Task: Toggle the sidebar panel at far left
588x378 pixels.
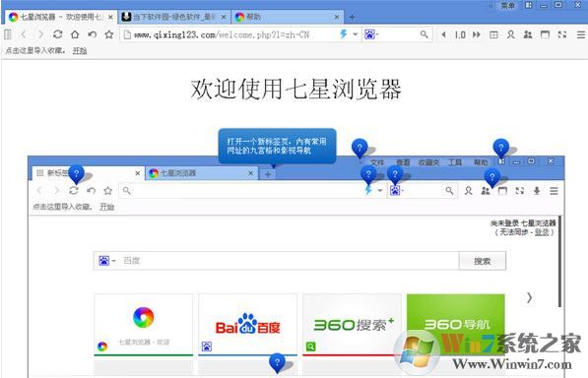Action: 8,34
